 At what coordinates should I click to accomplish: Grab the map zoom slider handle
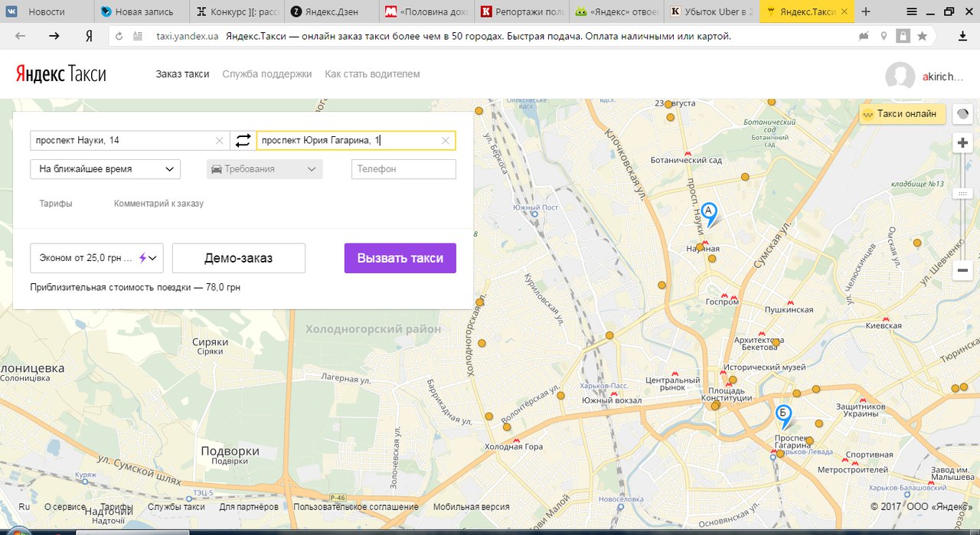coord(963,194)
